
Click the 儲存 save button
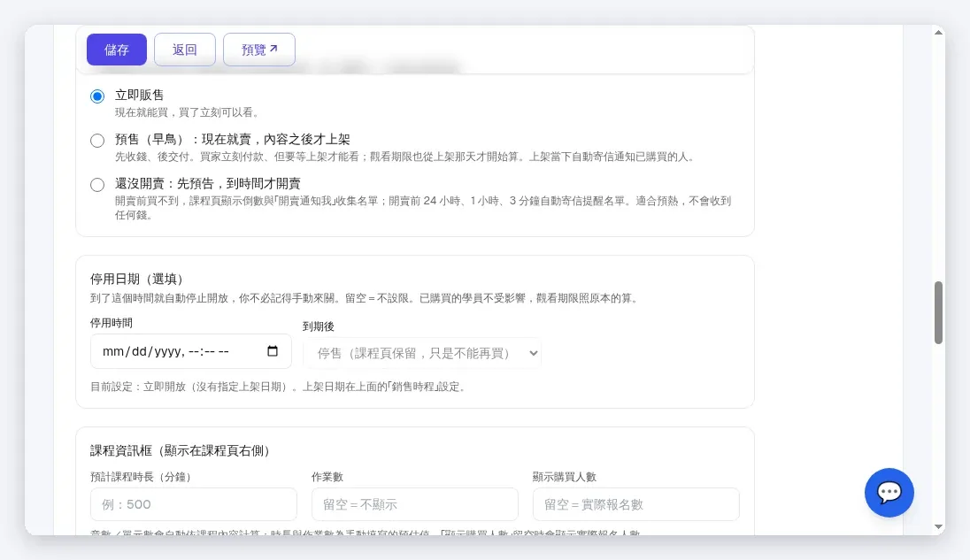coord(116,50)
